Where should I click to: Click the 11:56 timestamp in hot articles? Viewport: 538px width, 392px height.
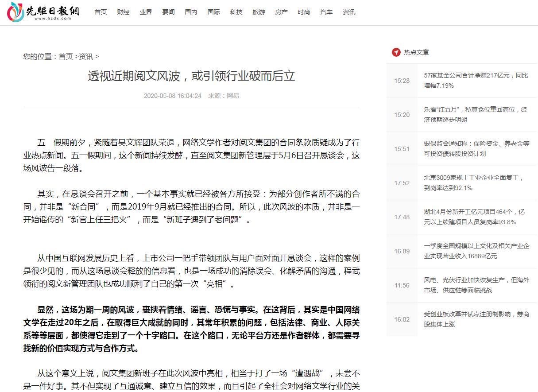click(402, 285)
